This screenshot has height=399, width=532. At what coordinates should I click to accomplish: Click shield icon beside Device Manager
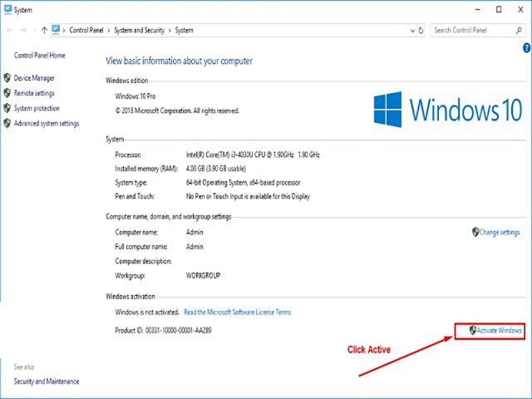tap(7, 78)
